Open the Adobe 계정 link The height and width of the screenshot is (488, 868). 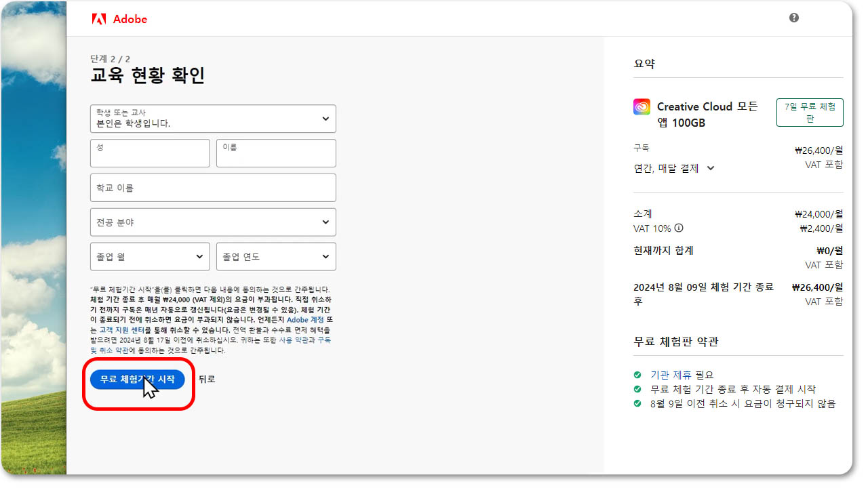(x=305, y=319)
